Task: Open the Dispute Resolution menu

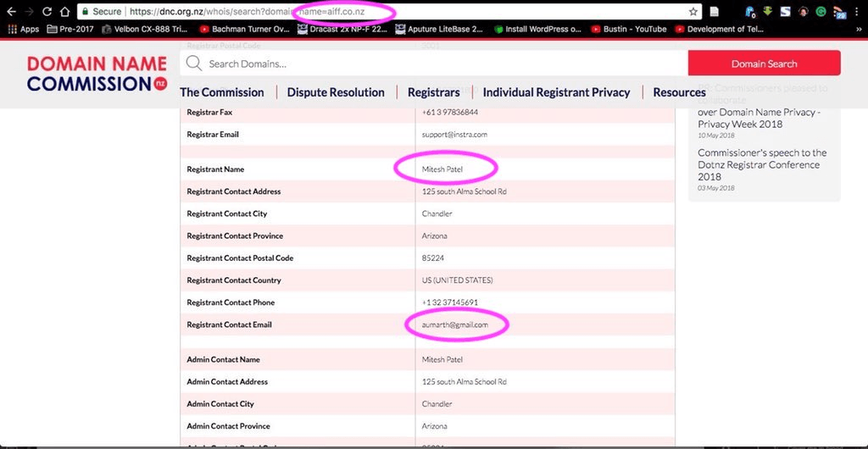Action: point(336,92)
